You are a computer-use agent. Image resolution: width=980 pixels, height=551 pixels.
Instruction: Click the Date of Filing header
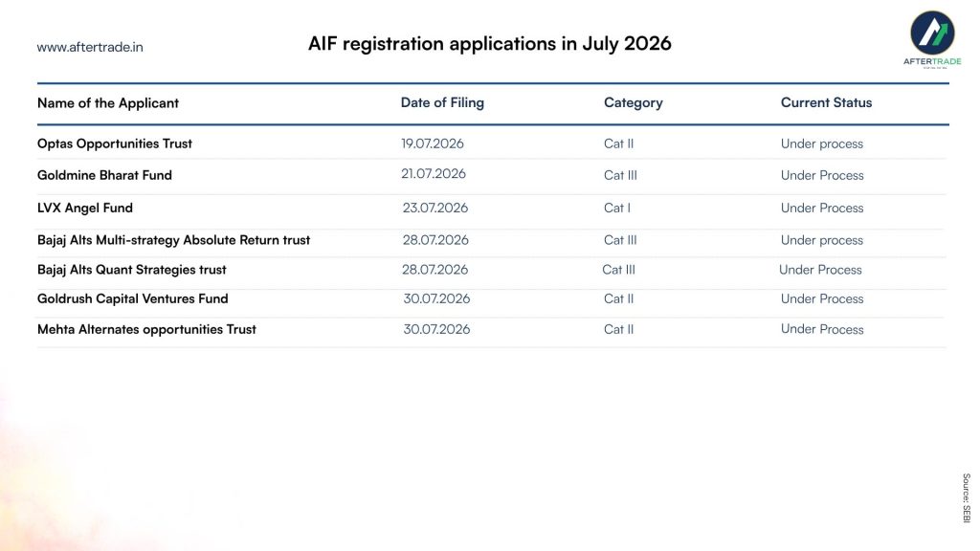[442, 102]
